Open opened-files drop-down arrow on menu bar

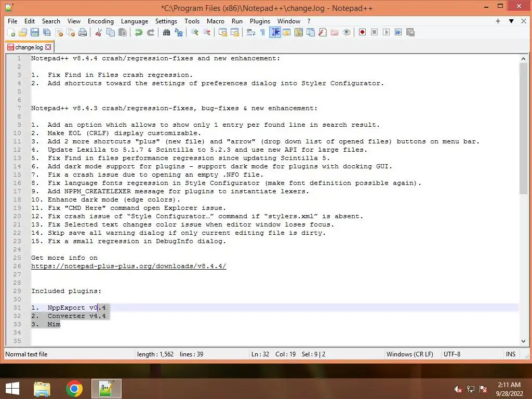[511, 21]
